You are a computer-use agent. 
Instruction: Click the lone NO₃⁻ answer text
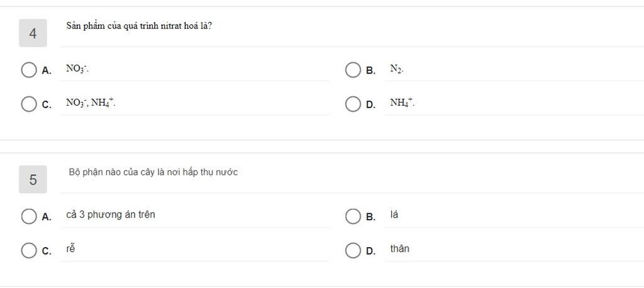click(x=78, y=69)
